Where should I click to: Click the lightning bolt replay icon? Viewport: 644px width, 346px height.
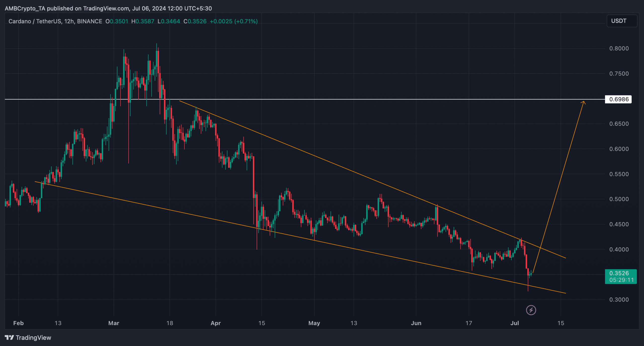point(531,310)
